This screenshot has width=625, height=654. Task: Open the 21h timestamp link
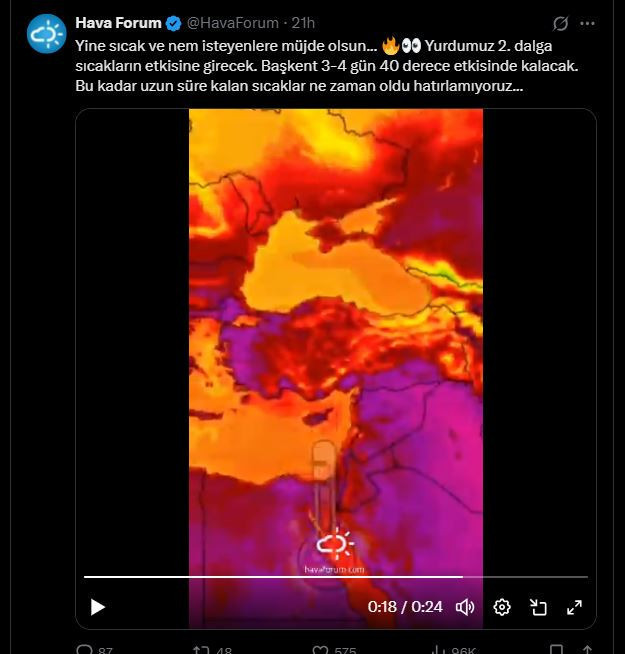(303, 23)
